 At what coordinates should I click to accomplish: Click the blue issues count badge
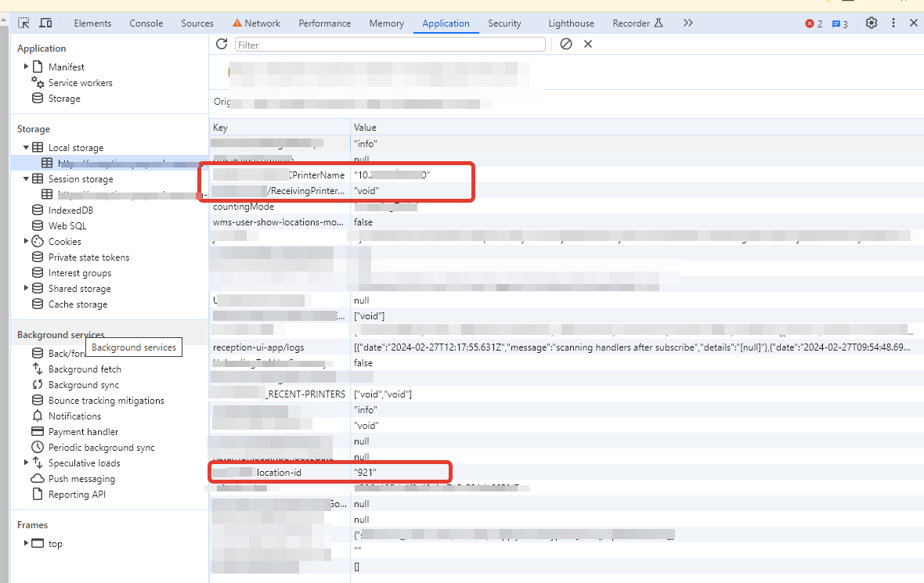[839, 23]
